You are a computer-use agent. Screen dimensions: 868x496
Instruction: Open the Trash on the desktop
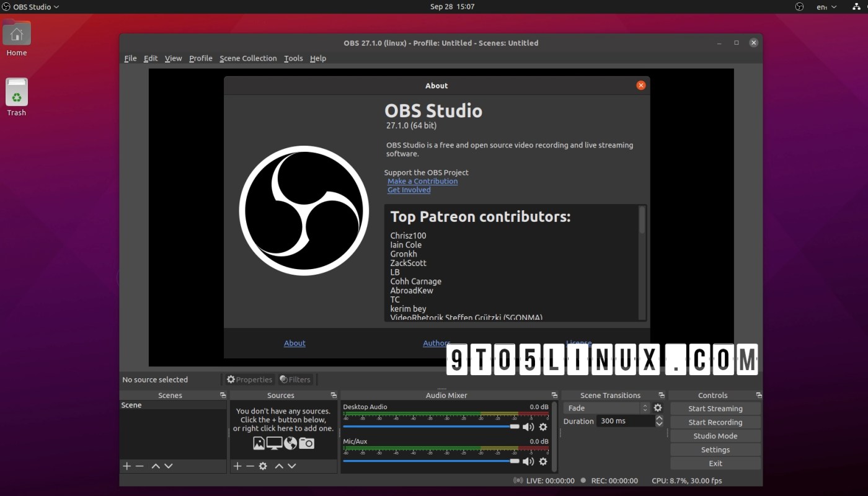tap(17, 97)
